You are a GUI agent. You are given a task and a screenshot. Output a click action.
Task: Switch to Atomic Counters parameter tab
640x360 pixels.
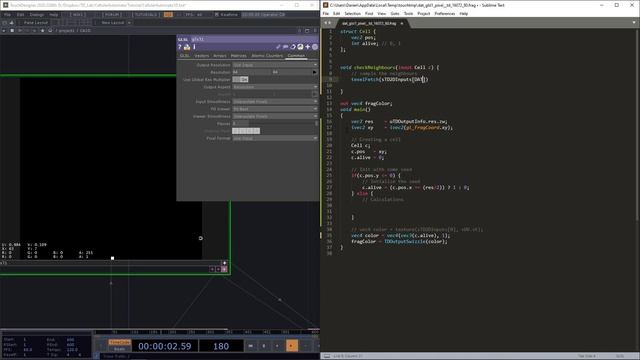coord(267,56)
